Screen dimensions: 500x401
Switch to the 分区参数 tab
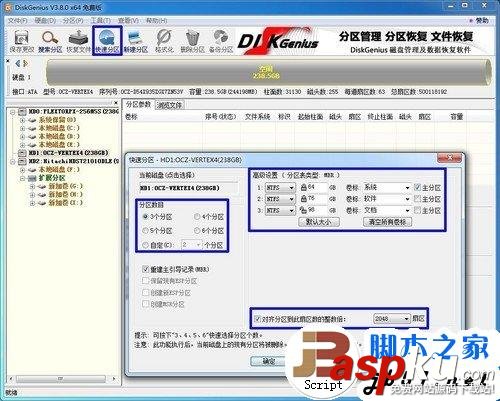(x=138, y=105)
